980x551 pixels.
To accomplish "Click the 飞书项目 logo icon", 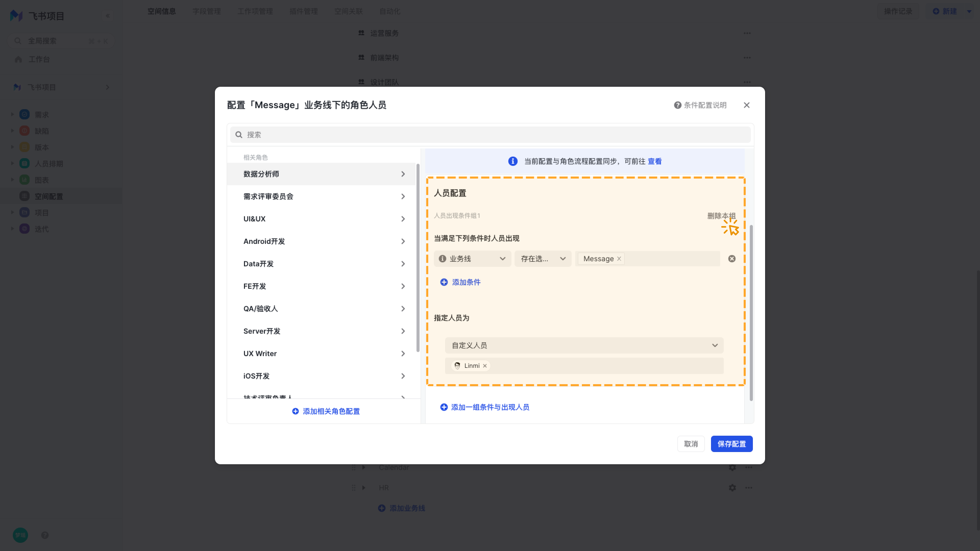I will click(16, 16).
